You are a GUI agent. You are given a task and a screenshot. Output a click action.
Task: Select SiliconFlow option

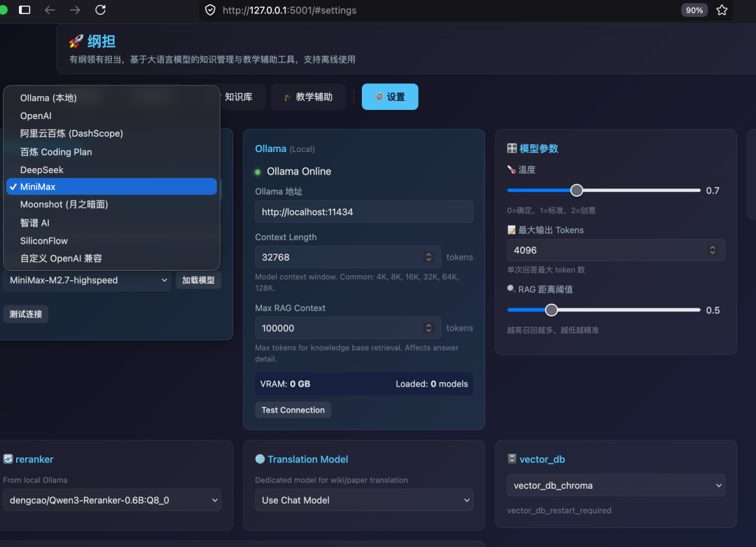111,241
